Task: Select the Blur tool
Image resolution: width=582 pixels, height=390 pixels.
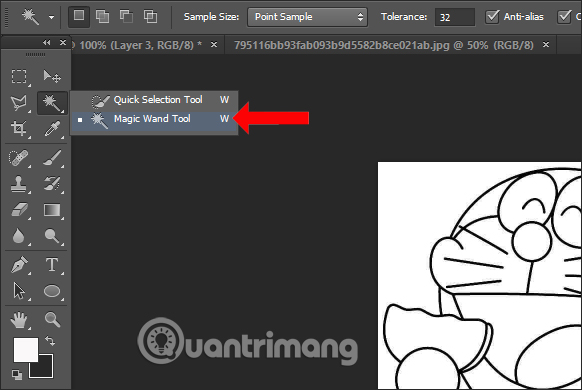Action: tap(19, 236)
